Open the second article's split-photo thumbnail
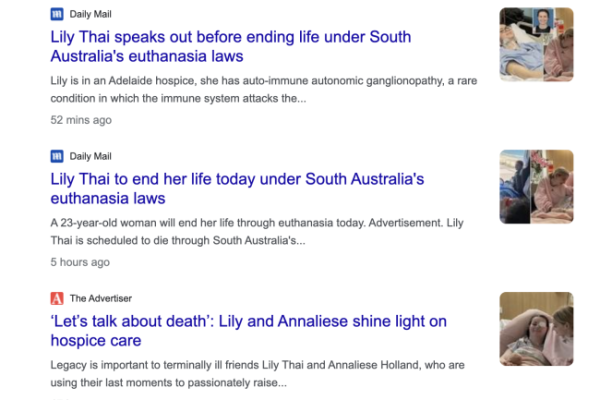 pyautogui.click(x=536, y=186)
